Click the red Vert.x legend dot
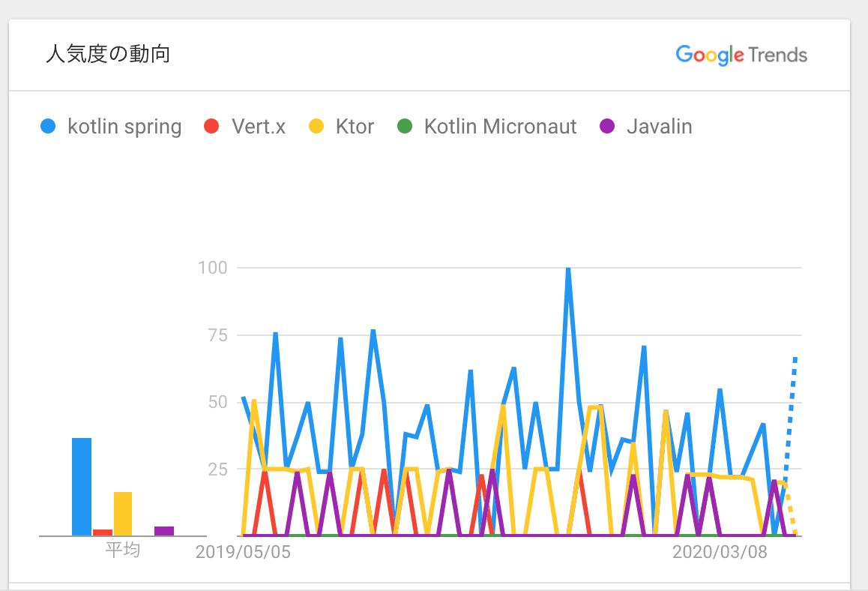This screenshot has width=868, height=591. coord(212,127)
